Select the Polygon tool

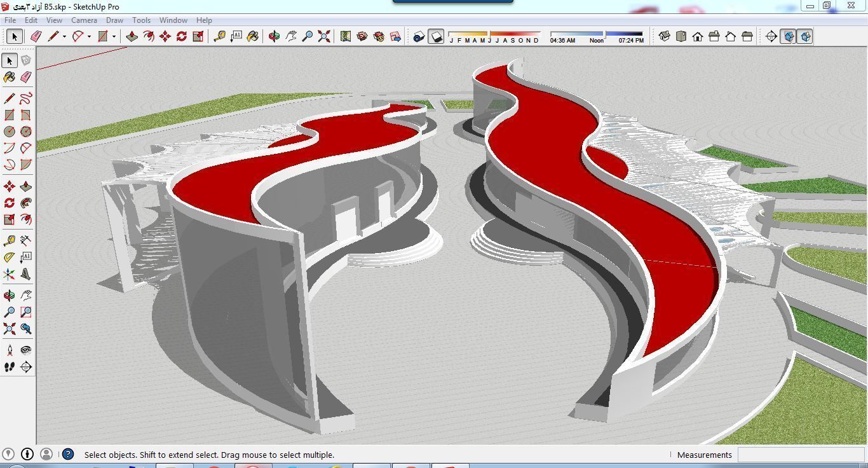[25, 132]
